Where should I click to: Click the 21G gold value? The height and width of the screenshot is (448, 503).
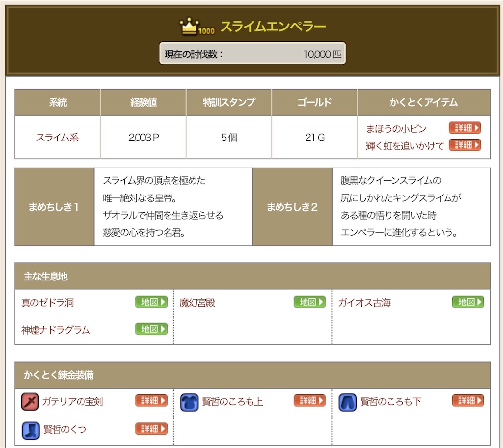(315, 138)
